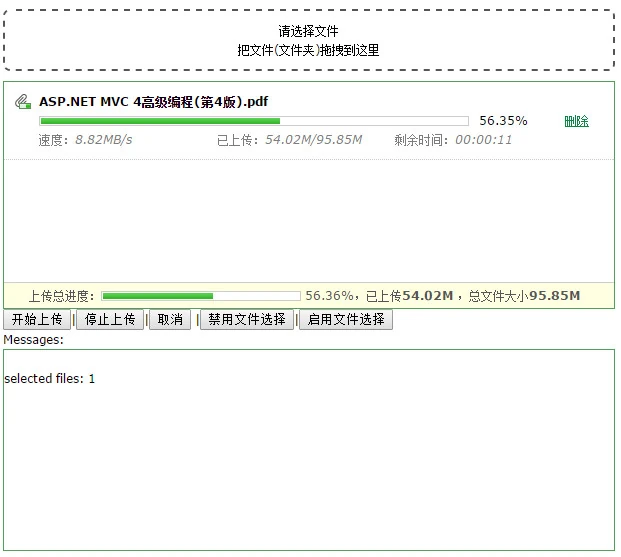Viewport: 621px width, 557px height.
Task: Click the 剩余时间 00:00:11 remaining time
Action: [x=453, y=140]
